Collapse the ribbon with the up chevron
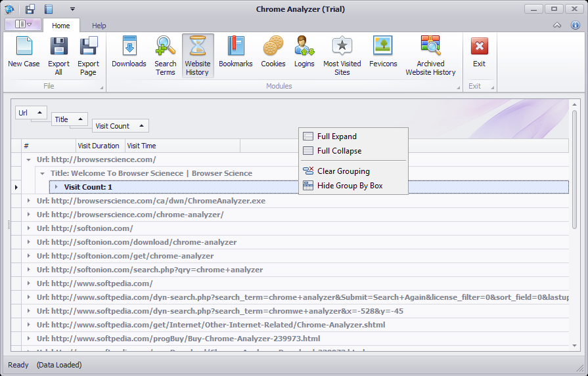The image size is (588, 376). coord(557,25)
